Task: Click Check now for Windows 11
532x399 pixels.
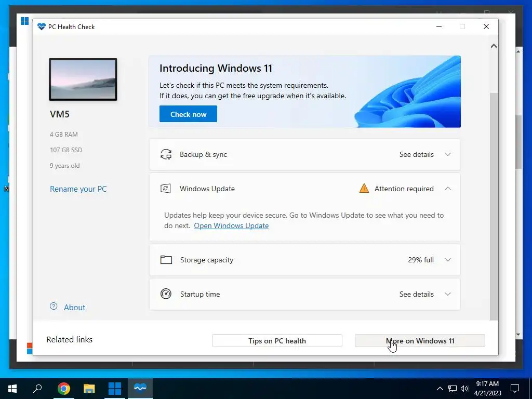Action: 188,114
